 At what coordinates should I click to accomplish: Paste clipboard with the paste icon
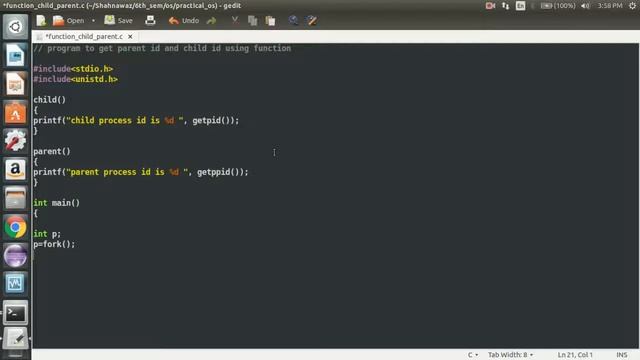click(270, 20)
